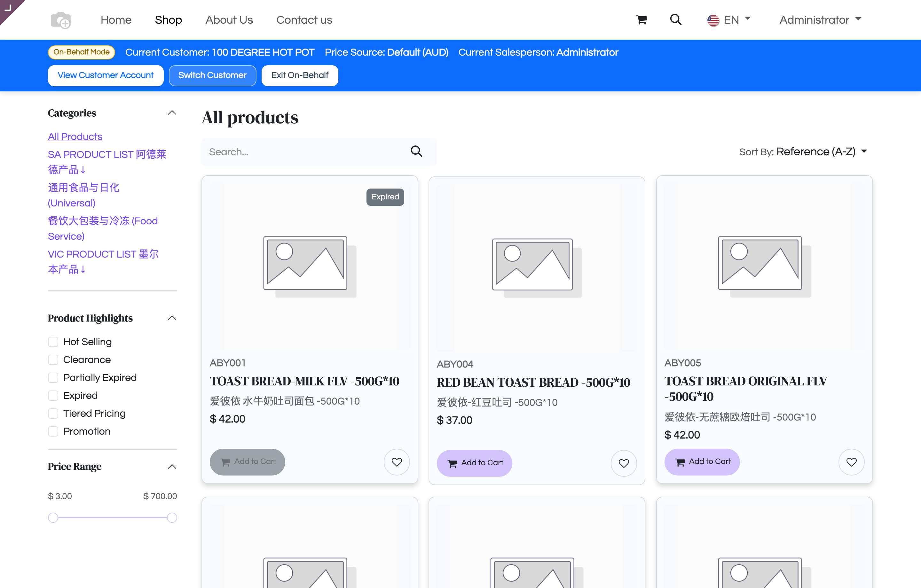The height and width of the screenshot is (588, 921).
Task: Click Price Source: Default (AUD) text
Action: pyautogui.click(x=387, y=52)
